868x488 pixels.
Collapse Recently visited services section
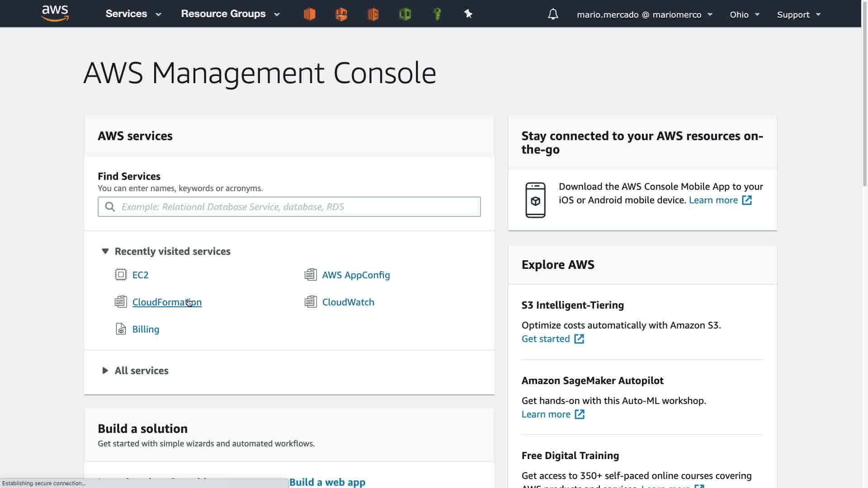[105, 251]
